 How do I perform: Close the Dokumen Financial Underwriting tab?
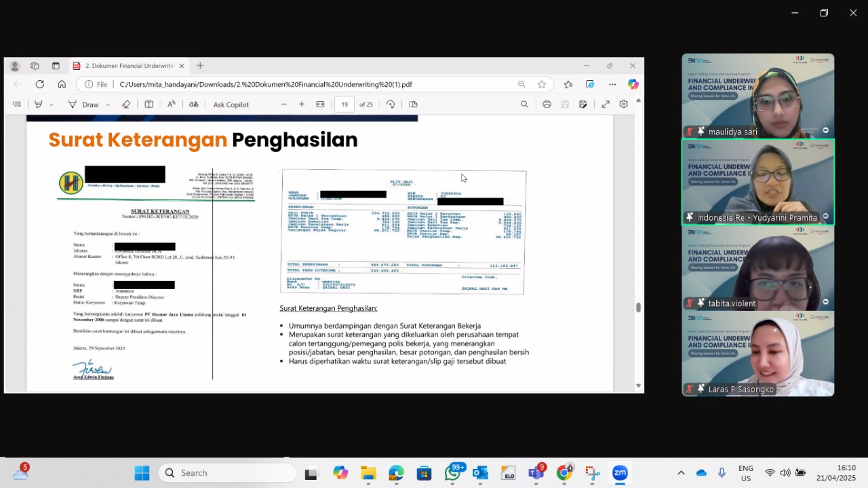tap(181, 66)
